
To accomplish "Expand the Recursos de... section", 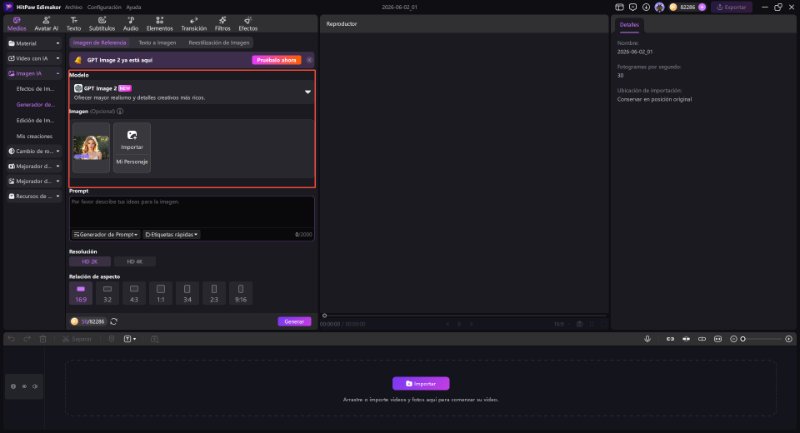I will click(34, 196).
